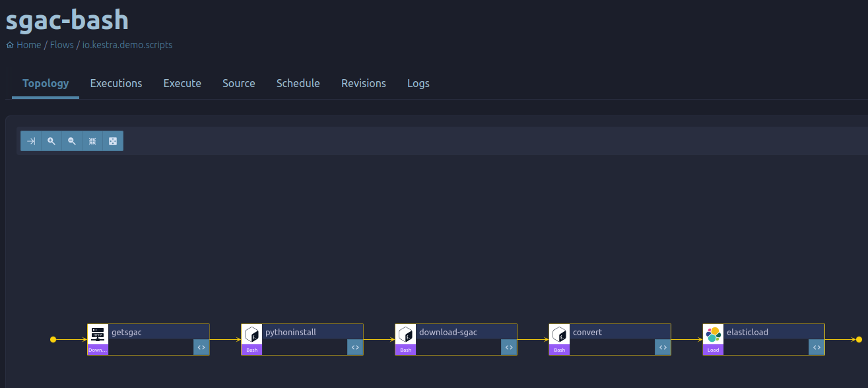Click the Bash icon on download-sgac node

click(x=405, y=334)
